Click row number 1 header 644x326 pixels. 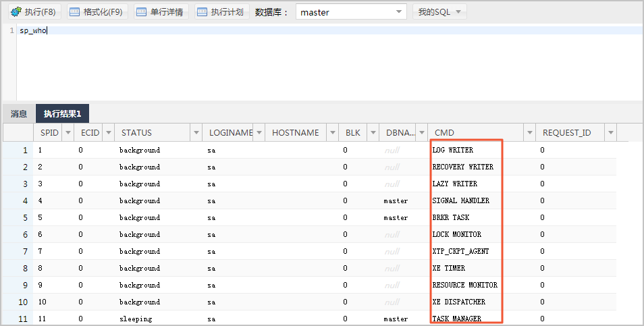(x=18, y=150)
